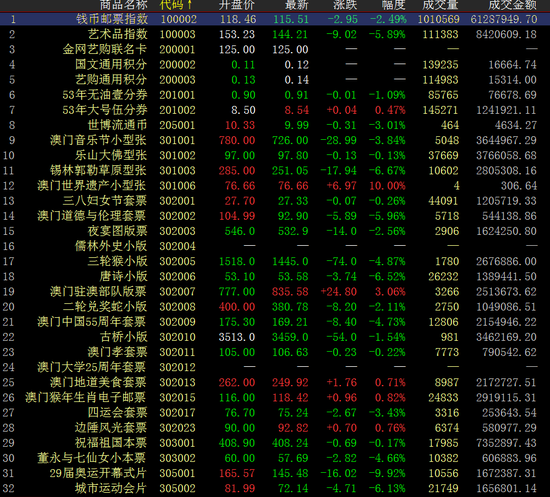Click 澳门道德与伦理套票 name
The width and height of the screenshot is (550, 497).
tap(92, 216)
